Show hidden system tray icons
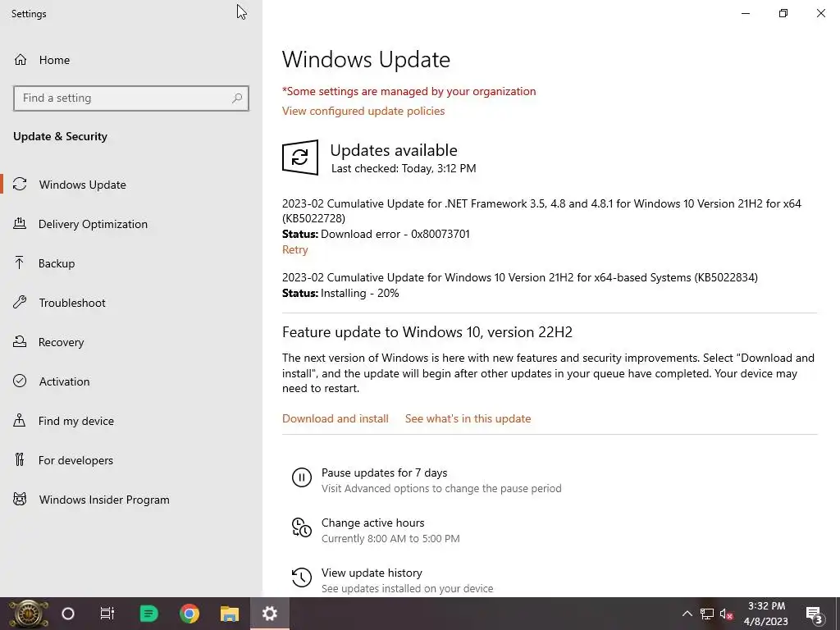Screen dimensions: 840x630 [687, 614]
